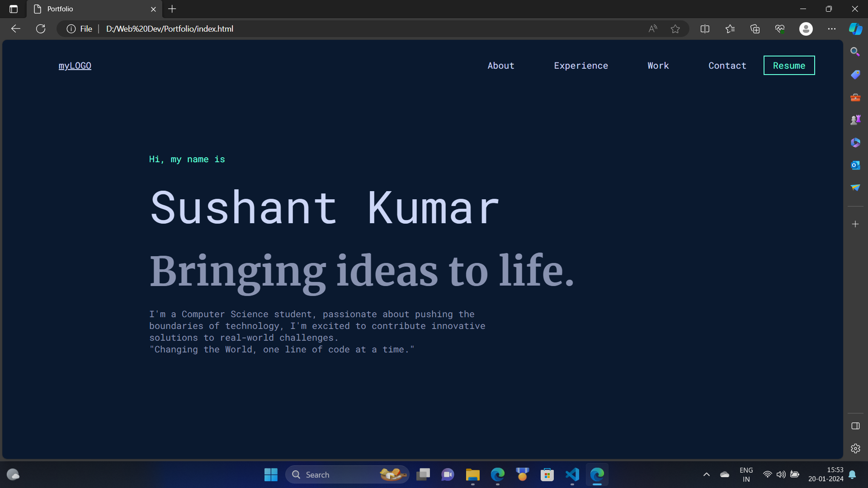The height and width of the screenshot is (488, 868).
Task: Expand the tab actions menu
Action: 13,9
